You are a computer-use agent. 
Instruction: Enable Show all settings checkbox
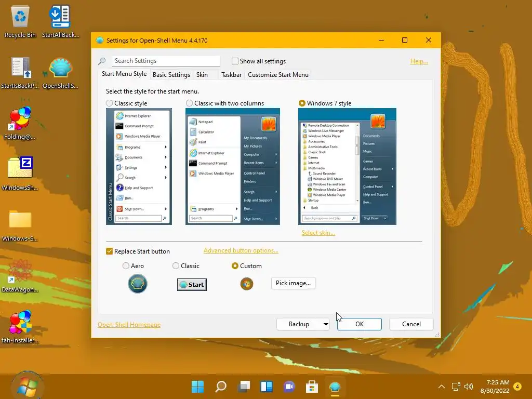point(235,61)
